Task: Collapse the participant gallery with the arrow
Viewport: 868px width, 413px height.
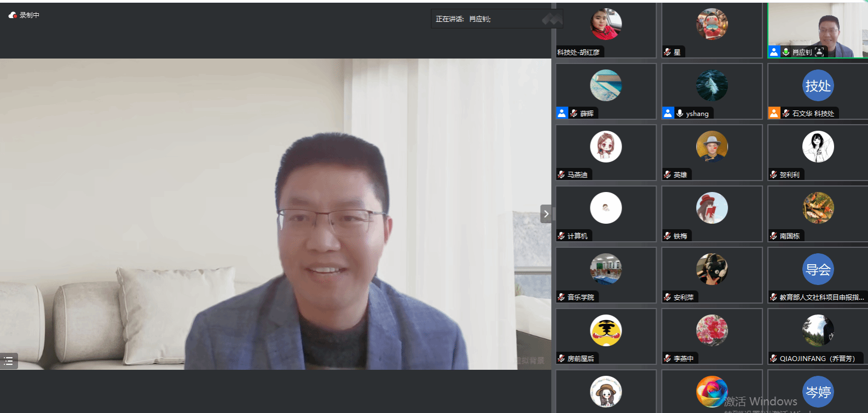Action: click(546, 214)
